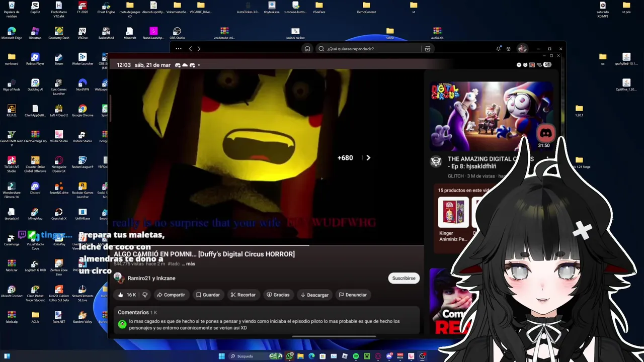Launch Bloxstrap from the desktop

tap(35, 34)
